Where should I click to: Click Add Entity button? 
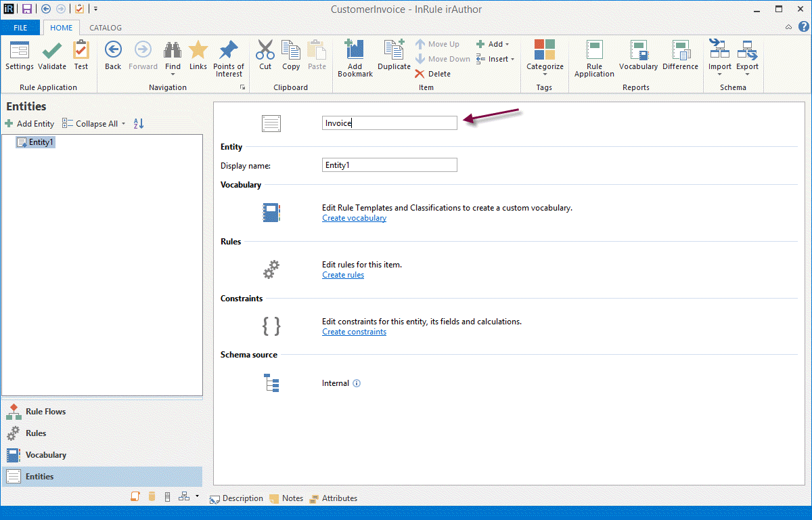point(30,124)
